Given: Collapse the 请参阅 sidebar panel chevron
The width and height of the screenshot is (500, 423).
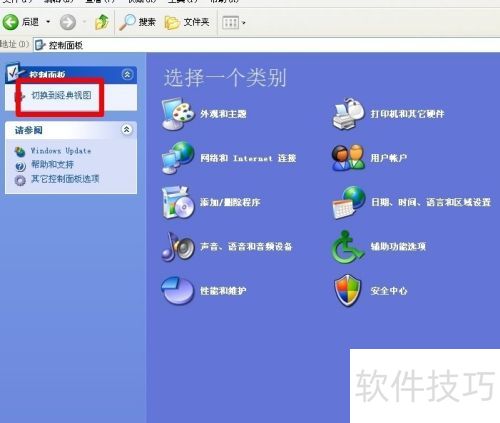Looking at the screenshot, I should point(127,129).
